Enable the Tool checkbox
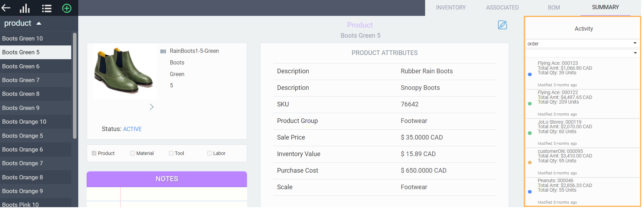The height and width of the screenshot is (210, 644). coord(171,153)
